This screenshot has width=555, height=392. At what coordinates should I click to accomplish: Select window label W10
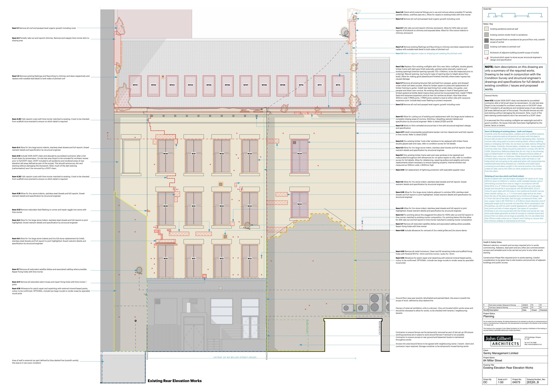coord(166,259)
